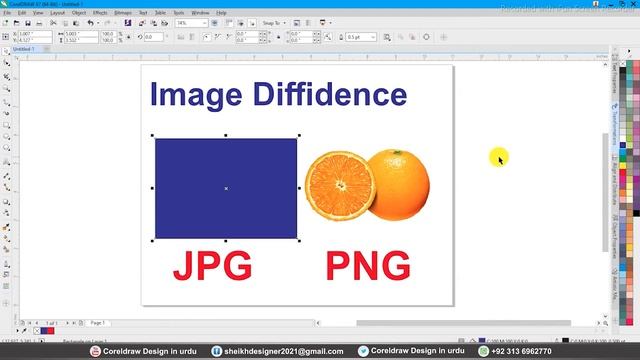Toggle the lock ratio padlock
The width and height of the screenshot is (640, 360).
click(129, 37)
